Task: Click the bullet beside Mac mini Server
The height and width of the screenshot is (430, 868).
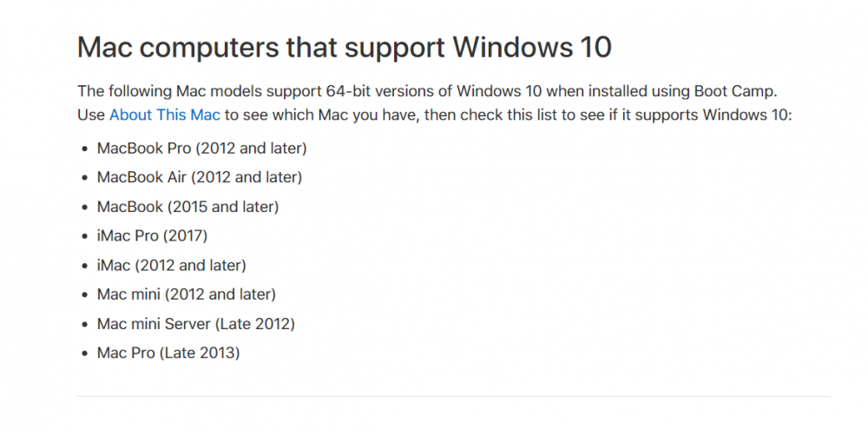Action: pos(85,324)
